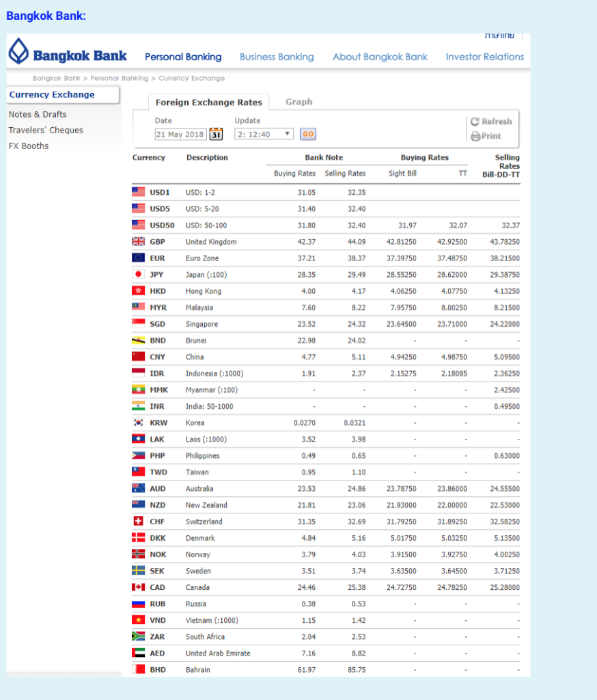Open Notes & Drafts sidebar link
This screenshot has width=597, height=700.
point(38,114)
